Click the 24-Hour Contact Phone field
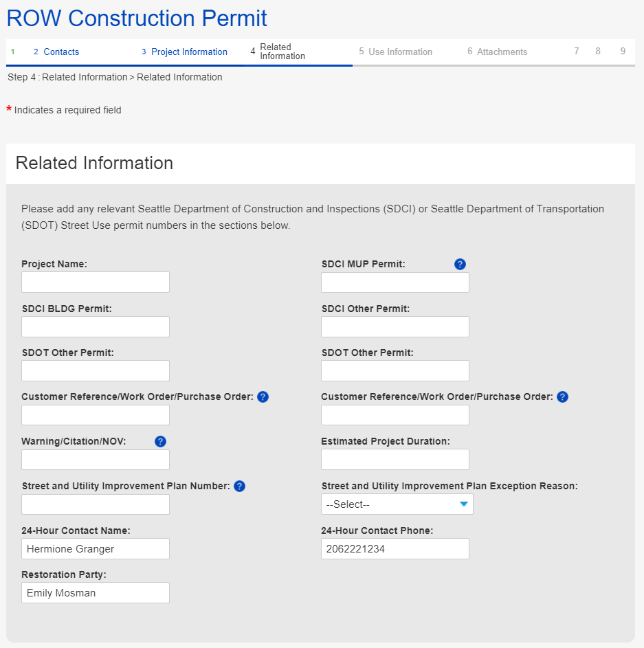The width and height of the screenshot is (644, 648). tap(395, 549)
